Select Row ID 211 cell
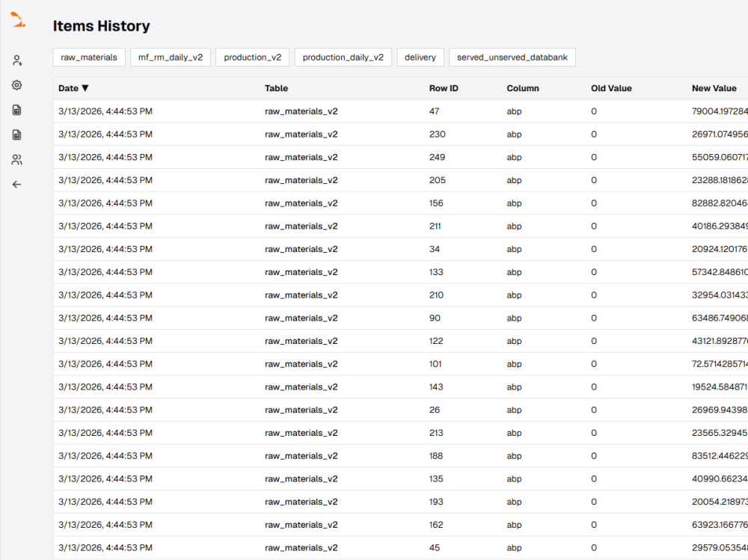748x560 pixels. click(435, 226)
